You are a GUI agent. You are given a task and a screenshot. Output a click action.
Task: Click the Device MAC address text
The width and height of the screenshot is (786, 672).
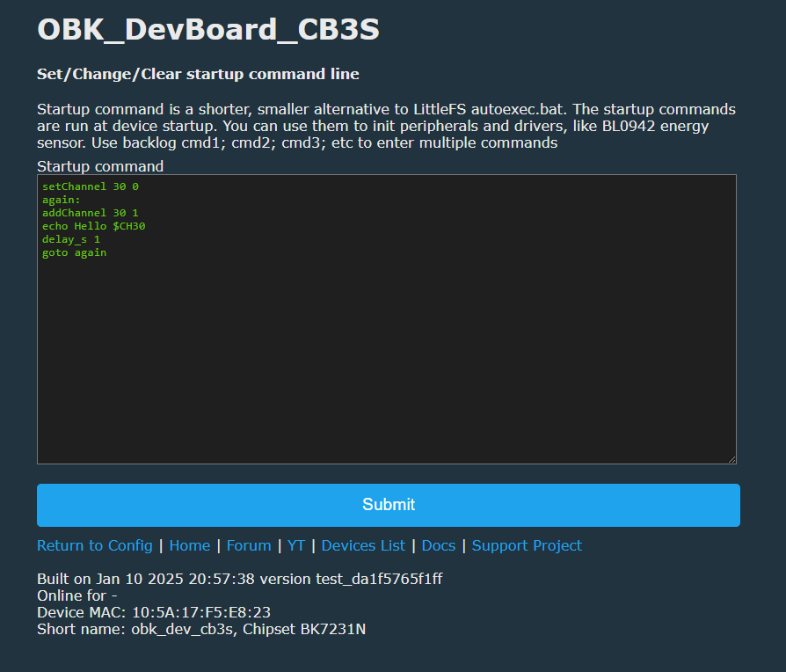pos(154,612)
